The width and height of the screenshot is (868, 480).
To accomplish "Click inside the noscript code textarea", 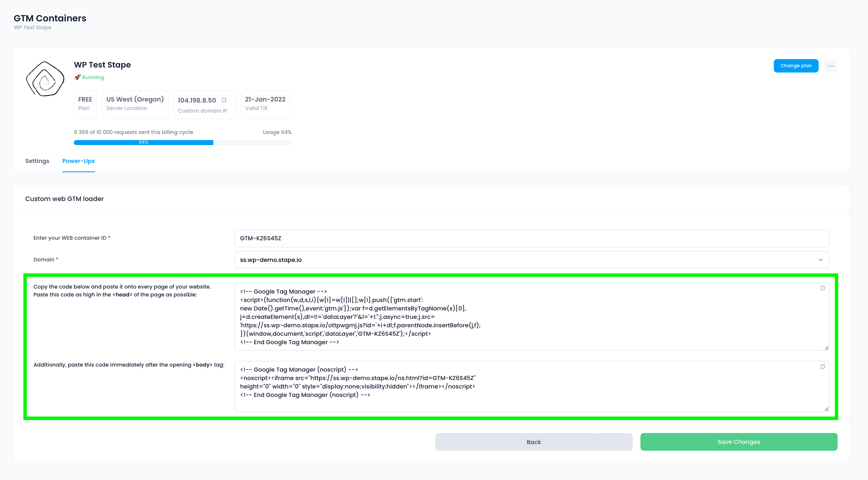I will coord(531,386).
